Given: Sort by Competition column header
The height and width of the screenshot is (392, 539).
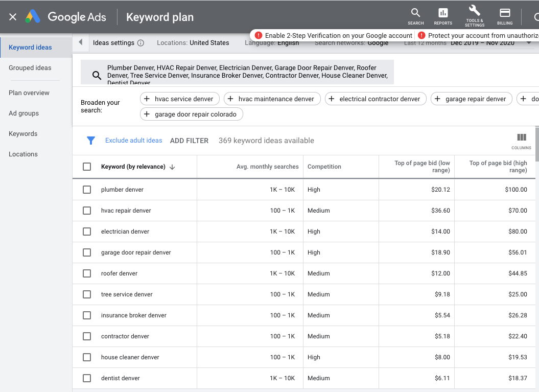Looking at the screenshot, I should tap(324, 167).
